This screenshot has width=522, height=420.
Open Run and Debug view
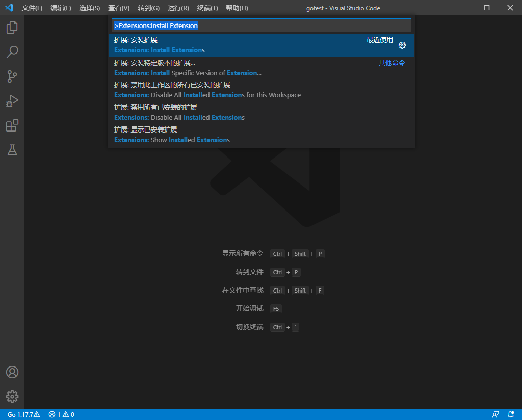12,101
